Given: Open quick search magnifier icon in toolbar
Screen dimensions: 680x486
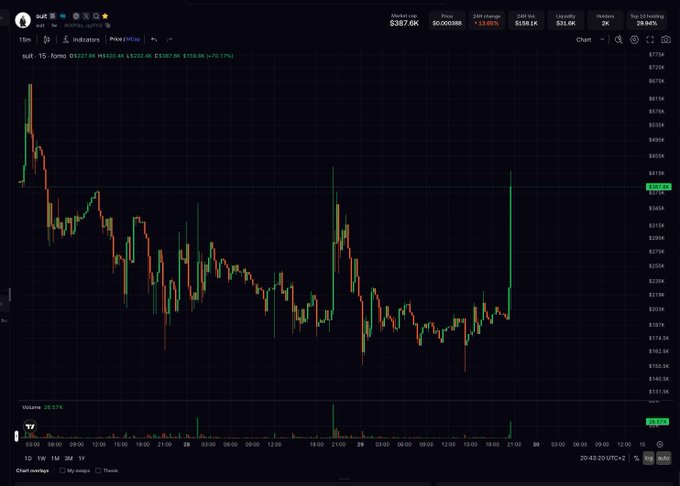Looking at the screenshot, I should [618, 39].
